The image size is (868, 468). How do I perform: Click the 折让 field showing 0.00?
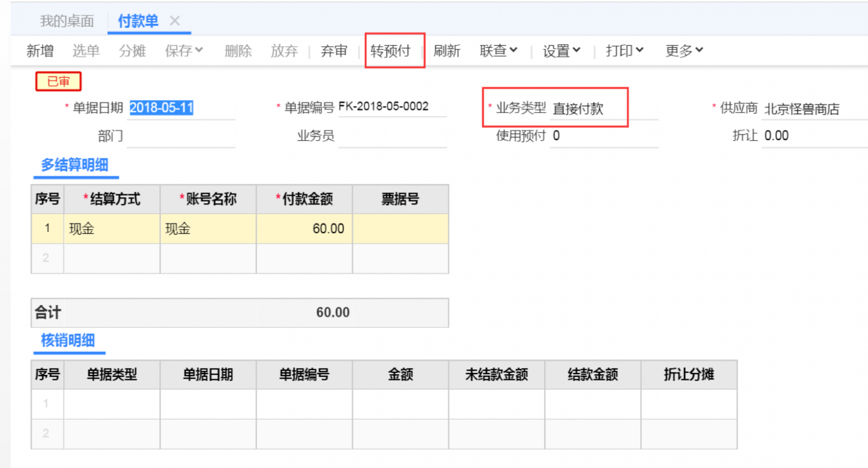tap(815, 136)
